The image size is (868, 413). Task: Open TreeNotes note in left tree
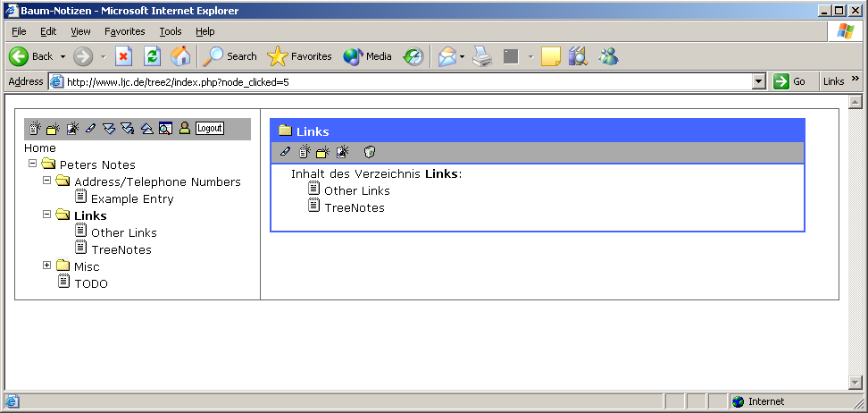121,250
